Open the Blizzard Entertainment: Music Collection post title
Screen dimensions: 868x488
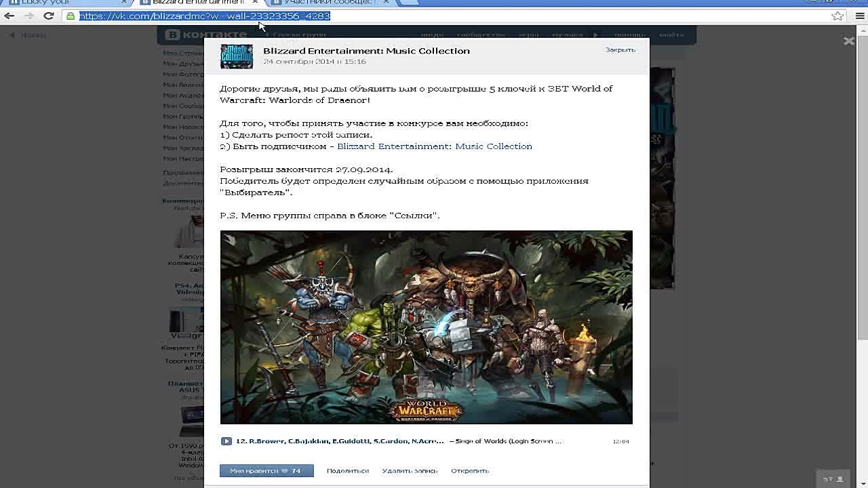pos(366,51)
